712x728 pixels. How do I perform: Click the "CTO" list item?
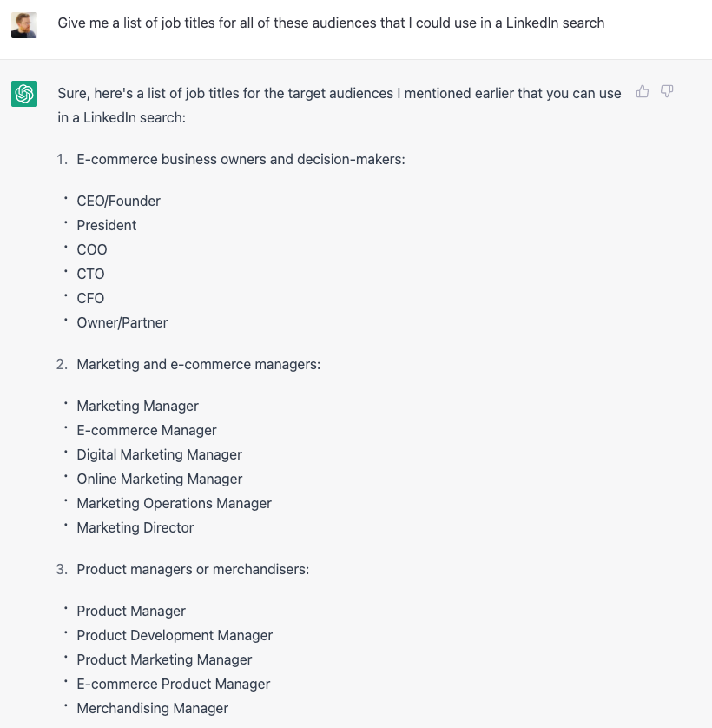[90, 274]
